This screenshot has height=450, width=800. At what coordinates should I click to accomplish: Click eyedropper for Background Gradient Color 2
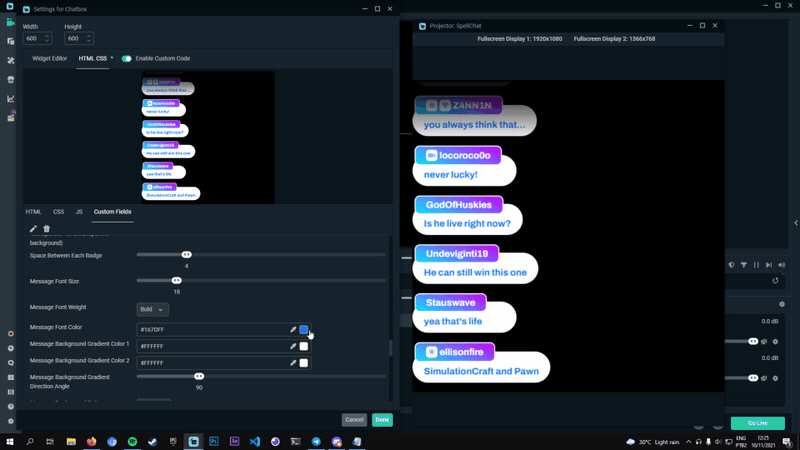[293, 363]
